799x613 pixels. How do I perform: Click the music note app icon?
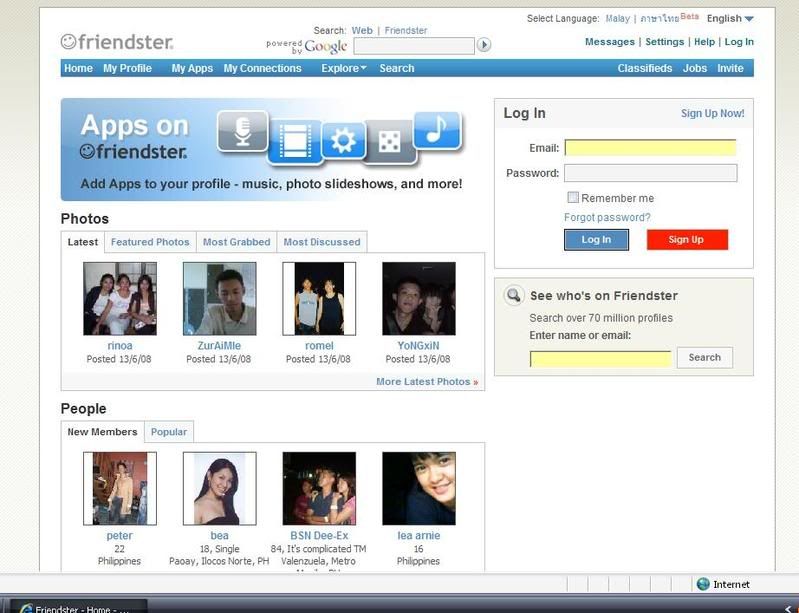[x=437, y=130]
